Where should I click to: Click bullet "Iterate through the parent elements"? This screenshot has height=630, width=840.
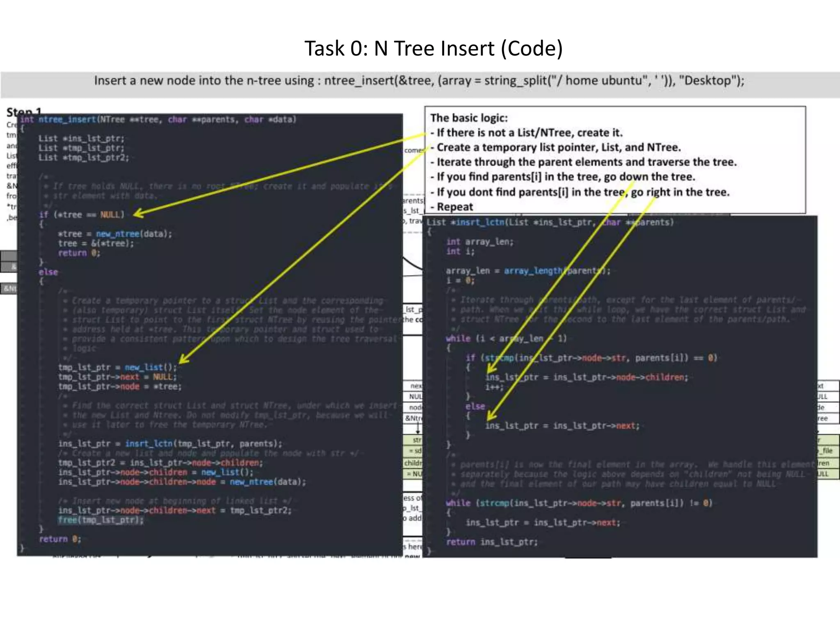click(584, 162)
